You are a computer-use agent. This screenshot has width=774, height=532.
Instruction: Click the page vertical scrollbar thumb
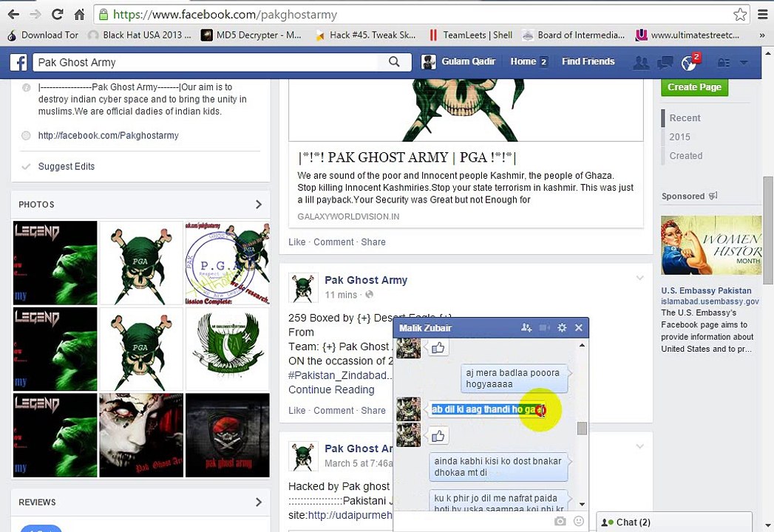pos(768,230)
